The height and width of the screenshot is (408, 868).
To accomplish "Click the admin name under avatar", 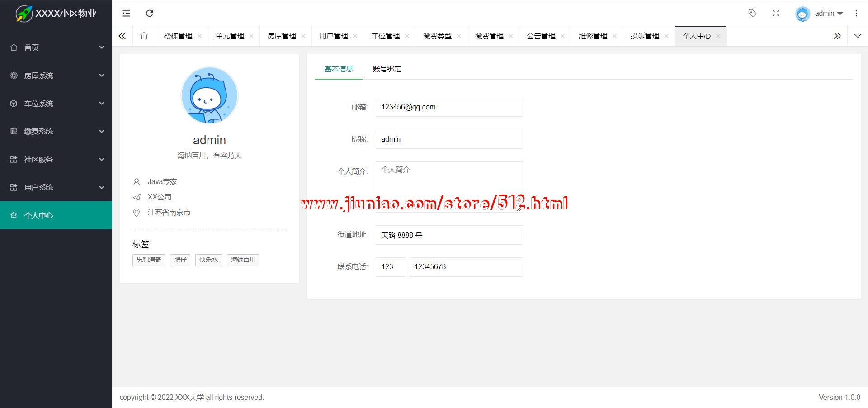I will [209, 140].
